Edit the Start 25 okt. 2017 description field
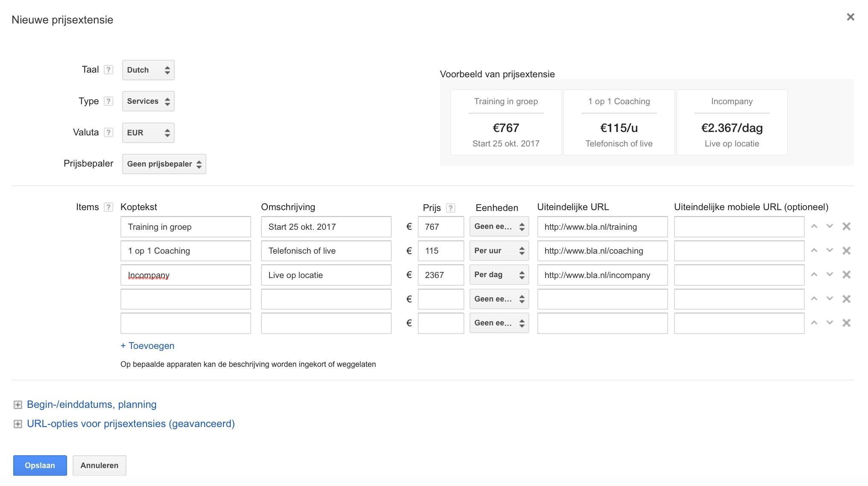Screen dimensions: 868x486 [326, 227]
